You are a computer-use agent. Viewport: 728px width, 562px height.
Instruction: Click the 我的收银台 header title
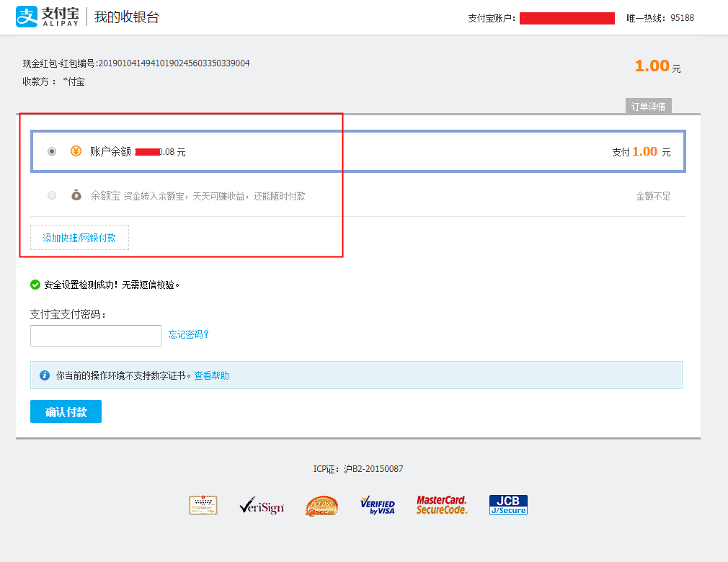click(127, 17)
